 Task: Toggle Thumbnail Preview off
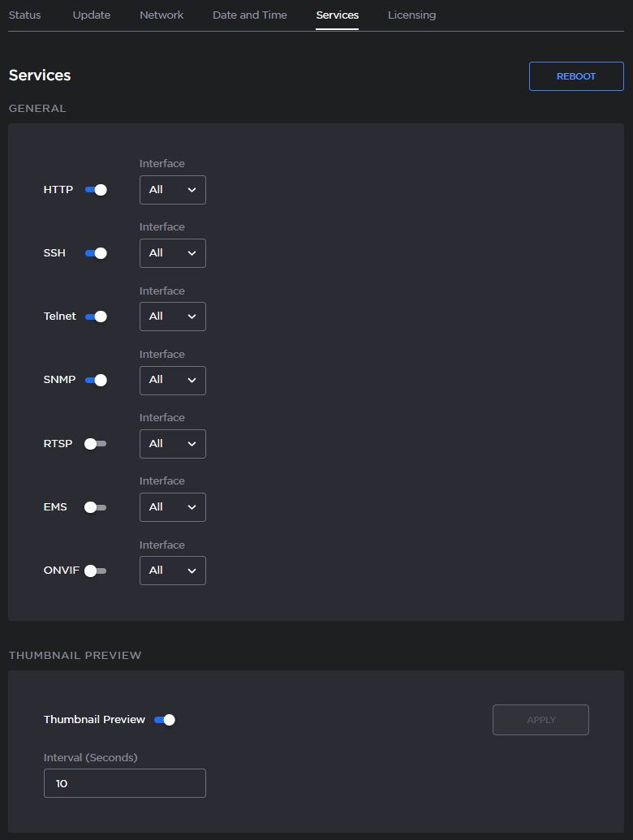click(x=165, y=720)
